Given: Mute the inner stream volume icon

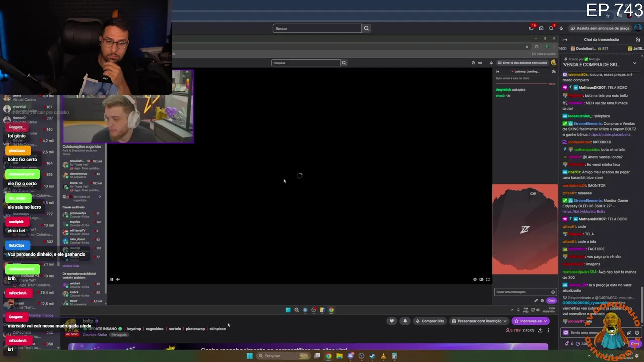Looking at the screenshot, I should 118,279.
